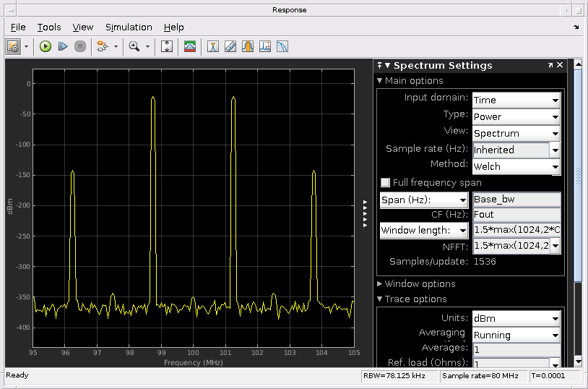Toggle Cursor Measurements ruler icon

(230, 46)
